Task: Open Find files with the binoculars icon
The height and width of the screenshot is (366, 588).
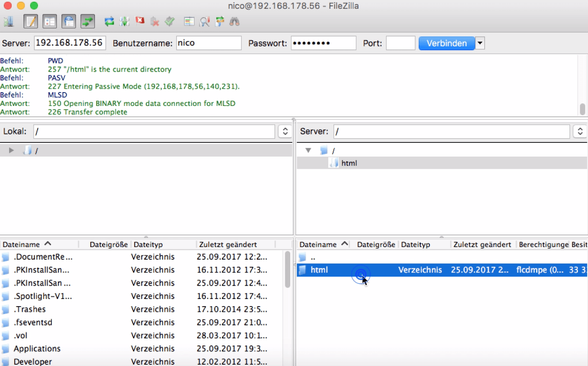Action: 234,21
